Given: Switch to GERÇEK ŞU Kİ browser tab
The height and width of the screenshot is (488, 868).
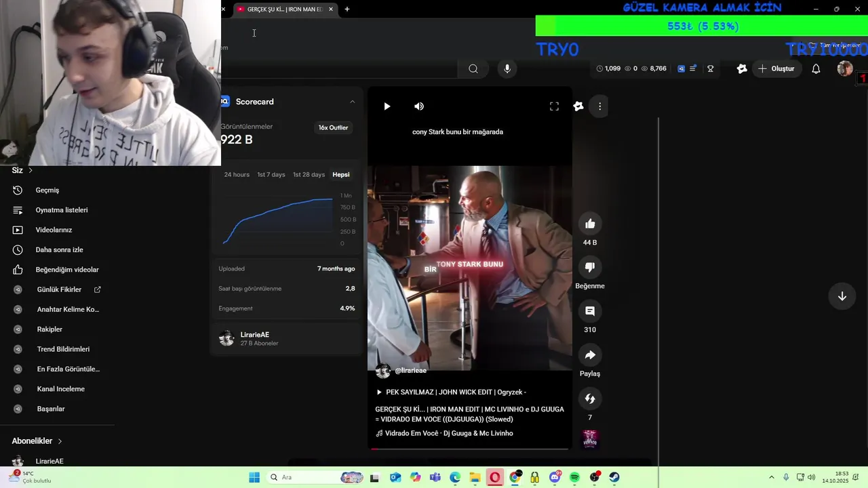Looking at the screenshot, I should (283, 9).
